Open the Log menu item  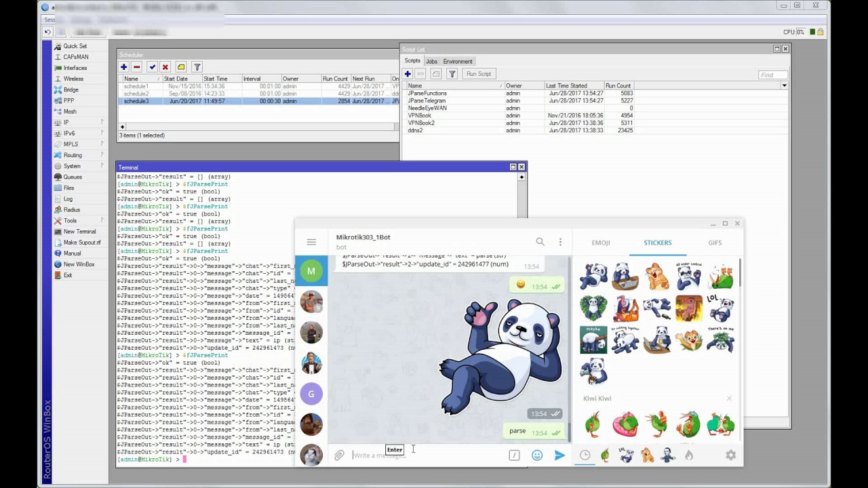click(x=68, y=199)
